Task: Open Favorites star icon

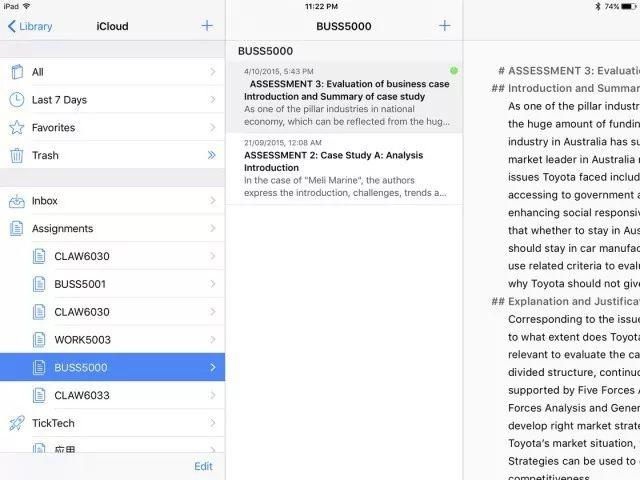Action: click(x=17, y=127)
